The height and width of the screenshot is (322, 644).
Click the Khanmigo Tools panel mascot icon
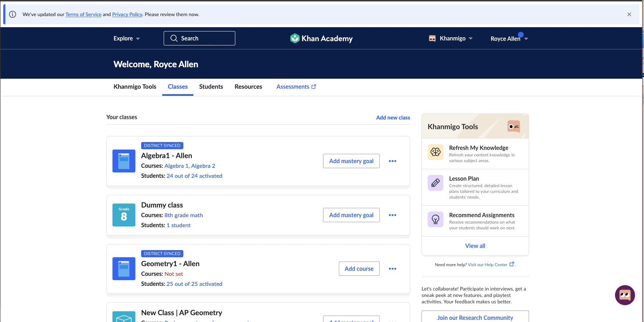coord(514,126)
